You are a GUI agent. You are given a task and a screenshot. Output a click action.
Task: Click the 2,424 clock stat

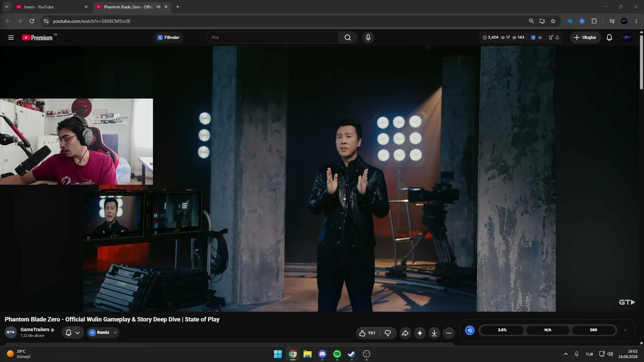point(490,38)
